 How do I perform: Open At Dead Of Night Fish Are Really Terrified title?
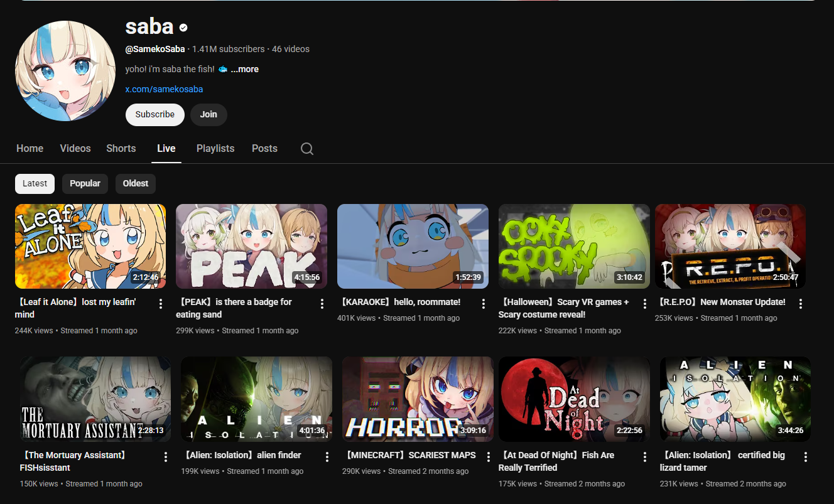556,461
